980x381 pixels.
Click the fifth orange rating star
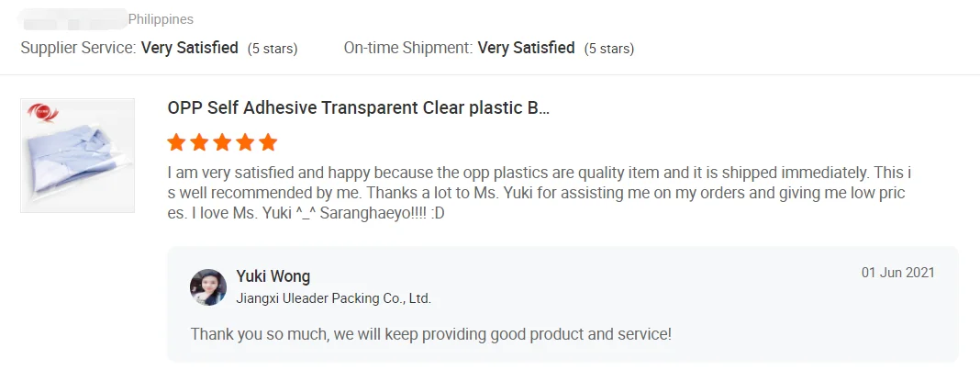click(268, 142)
